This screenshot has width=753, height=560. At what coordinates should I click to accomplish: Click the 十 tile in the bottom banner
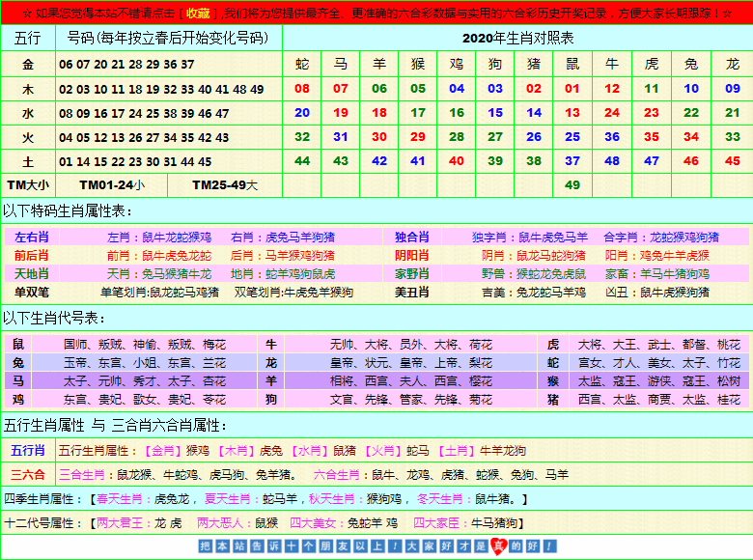[x=292, y=546]
